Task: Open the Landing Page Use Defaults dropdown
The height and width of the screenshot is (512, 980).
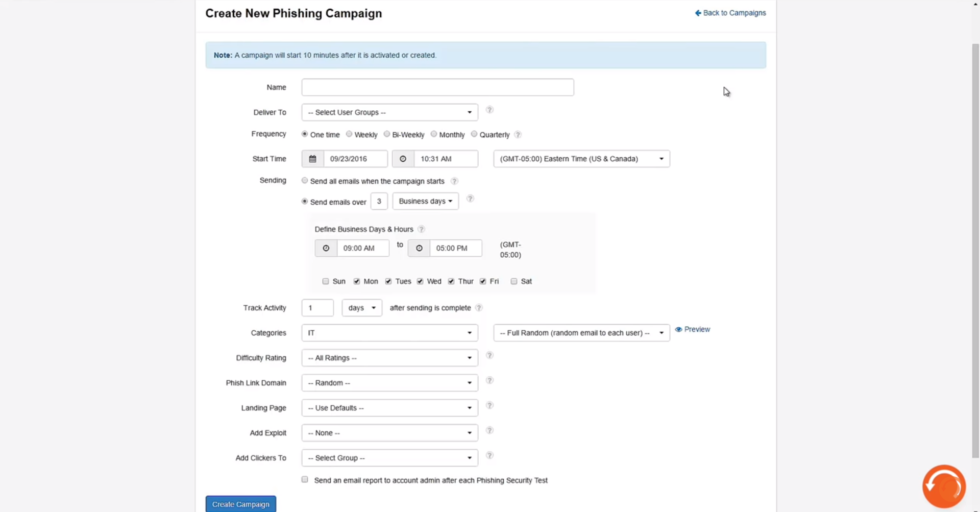Action: click(389, 408)
